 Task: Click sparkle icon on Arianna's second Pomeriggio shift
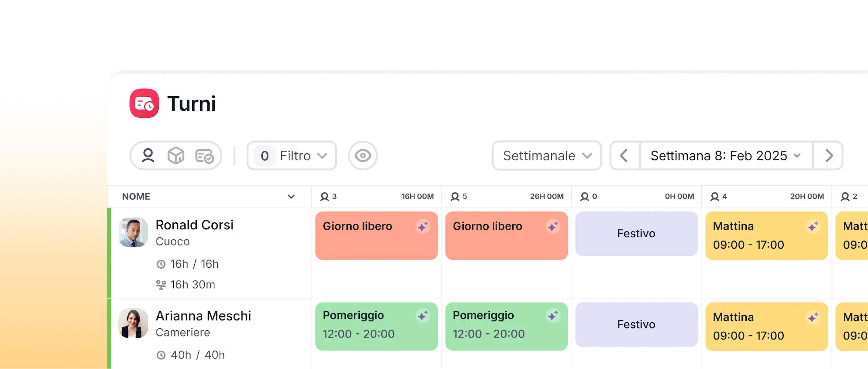[553, 316]
